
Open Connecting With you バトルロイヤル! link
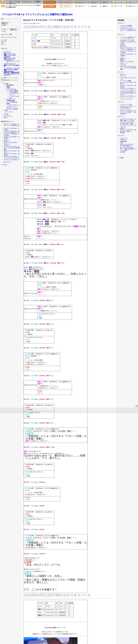coord(12,74)
